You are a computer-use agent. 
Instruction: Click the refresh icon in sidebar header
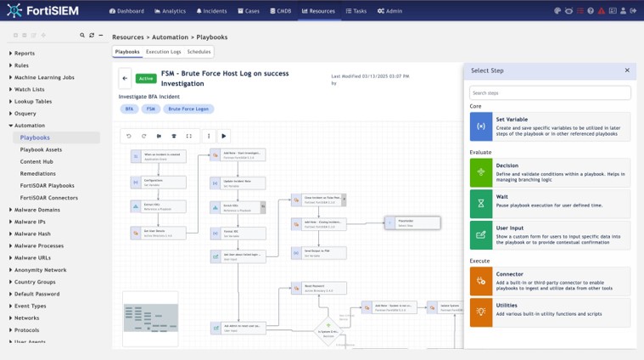[92, 36]
